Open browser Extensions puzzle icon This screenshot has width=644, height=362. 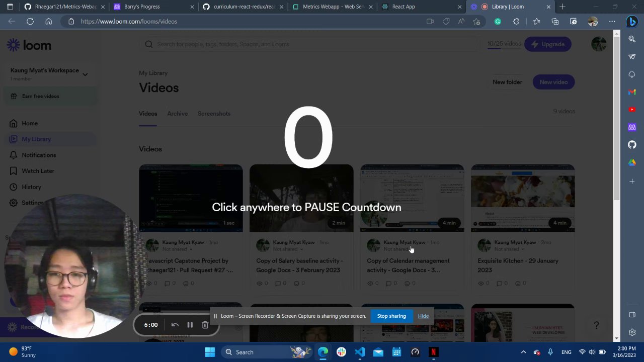pyautogui.click(x=516, y=22)
